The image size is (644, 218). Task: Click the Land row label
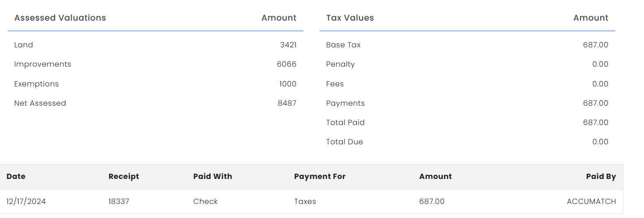click(x=23, y=45)
